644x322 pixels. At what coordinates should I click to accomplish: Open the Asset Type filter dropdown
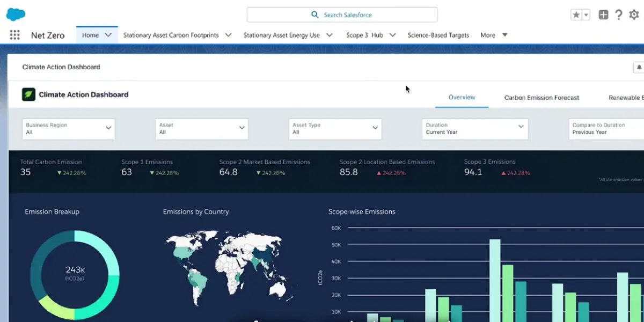(335, 129)
